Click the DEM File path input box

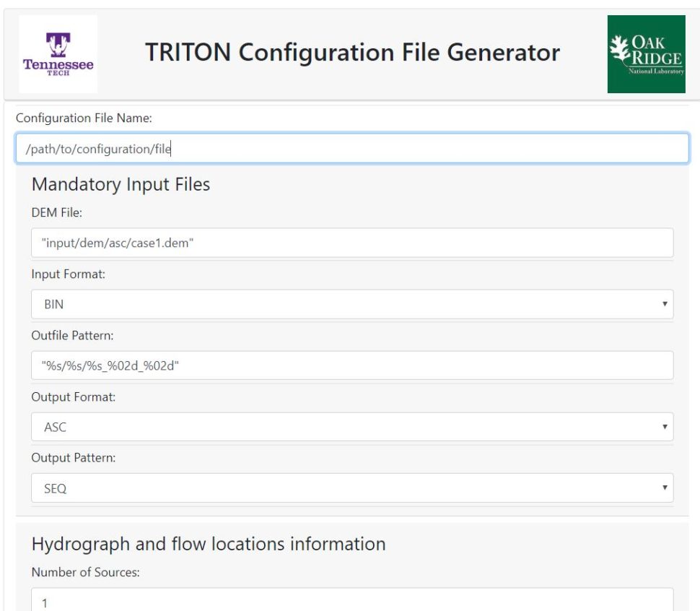(351, 243)
